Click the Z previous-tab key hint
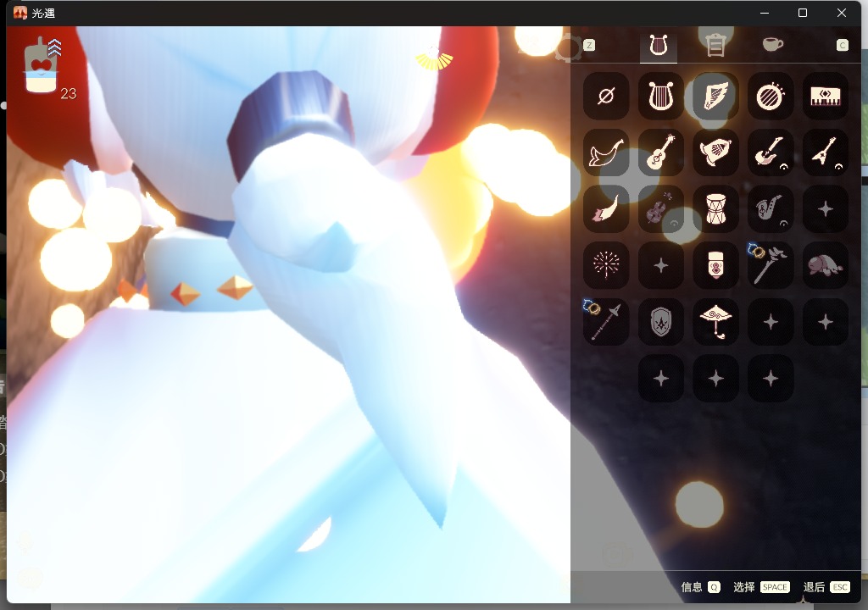This screenshot has height=610, width=868. coord(589,46)
